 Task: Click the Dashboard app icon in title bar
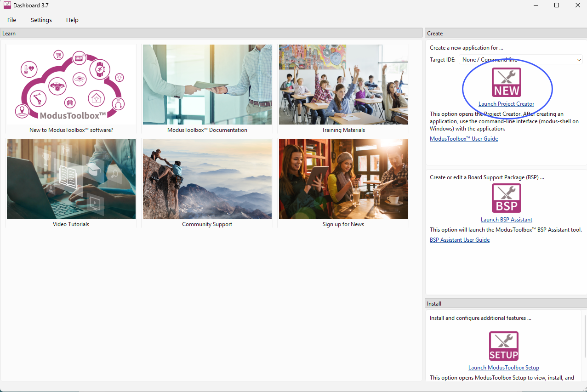(x=7, y=6)
